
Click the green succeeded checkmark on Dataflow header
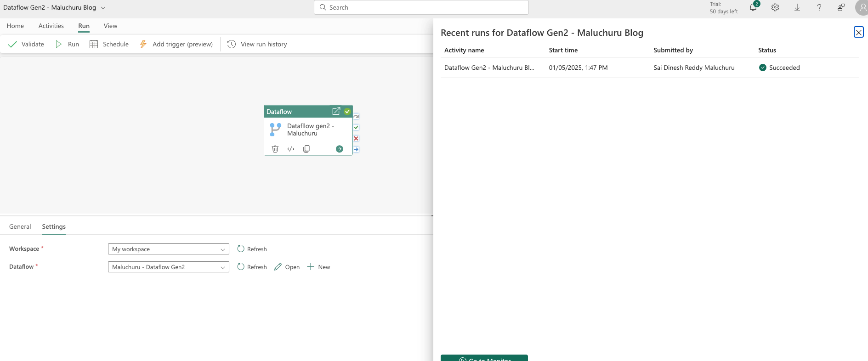click(x=347, y=112)
